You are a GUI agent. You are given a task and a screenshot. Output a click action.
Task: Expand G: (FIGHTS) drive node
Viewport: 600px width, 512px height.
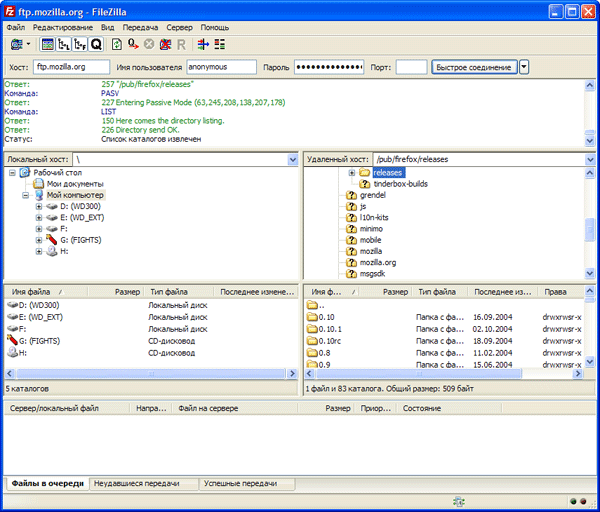(39, 240)
